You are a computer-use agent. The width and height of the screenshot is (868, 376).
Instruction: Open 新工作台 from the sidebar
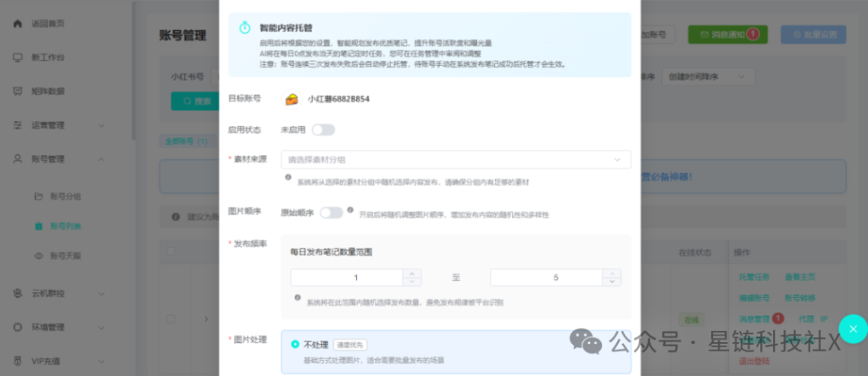point(47,58)
